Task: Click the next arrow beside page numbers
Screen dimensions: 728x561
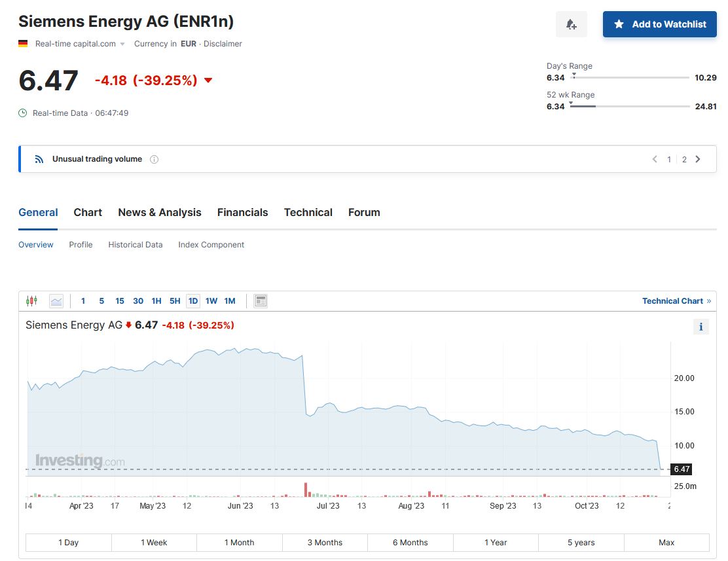Action: coord(698,158)
